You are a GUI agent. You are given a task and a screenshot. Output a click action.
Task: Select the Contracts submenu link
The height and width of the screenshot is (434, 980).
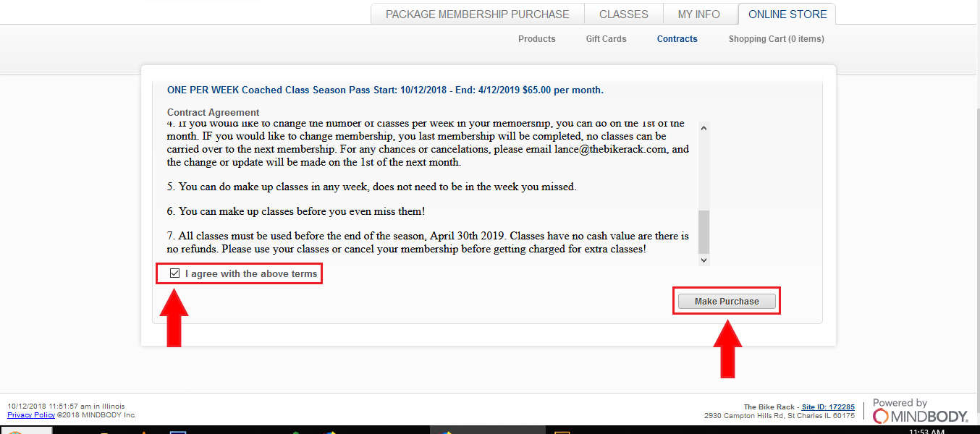tap(677, 39)
